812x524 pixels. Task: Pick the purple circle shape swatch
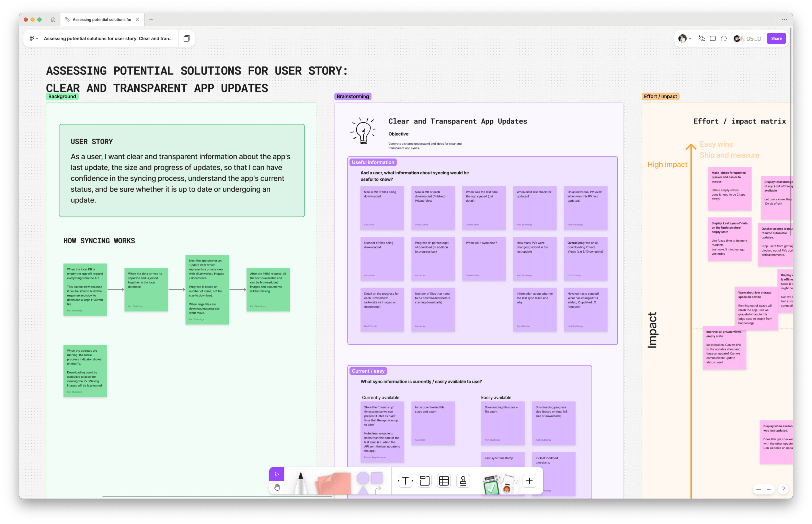pos(363,478)
